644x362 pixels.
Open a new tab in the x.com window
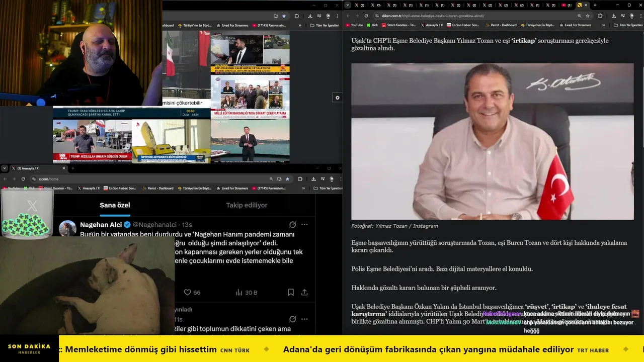[x=72, y=168]
